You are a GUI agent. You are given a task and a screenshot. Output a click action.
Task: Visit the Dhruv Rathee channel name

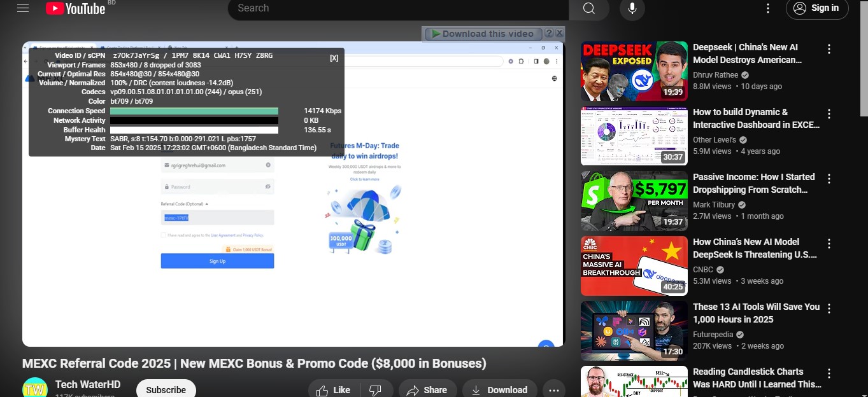tap(716, 75)
